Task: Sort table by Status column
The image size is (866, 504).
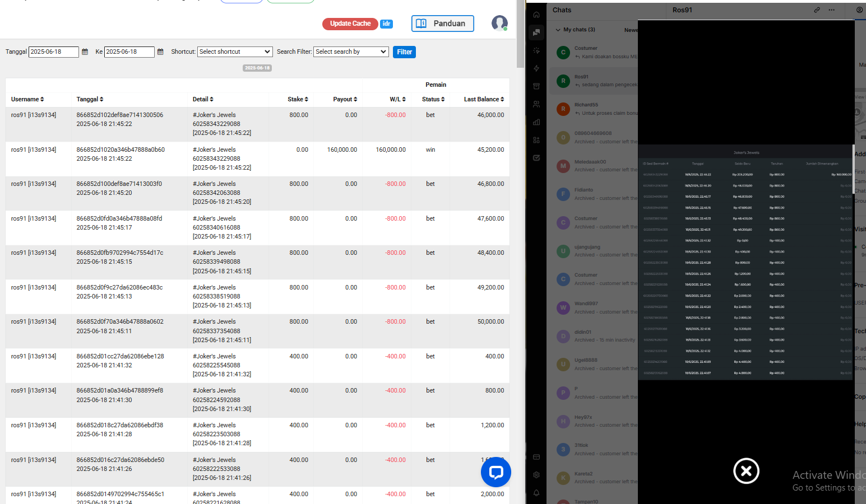Action: 433,99
